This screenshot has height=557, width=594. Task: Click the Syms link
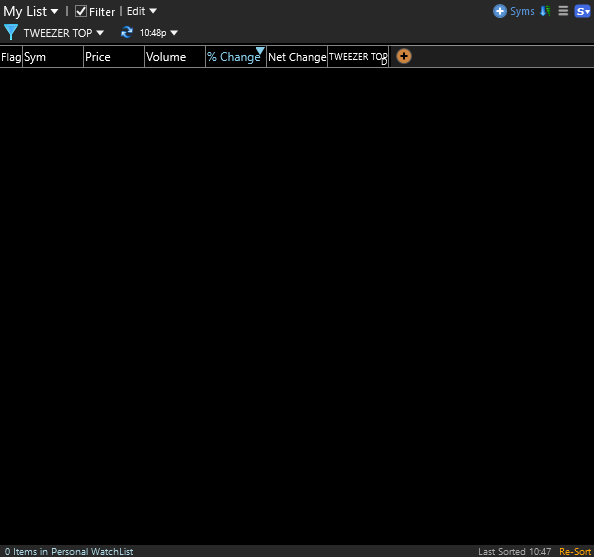tap(522, 11)
